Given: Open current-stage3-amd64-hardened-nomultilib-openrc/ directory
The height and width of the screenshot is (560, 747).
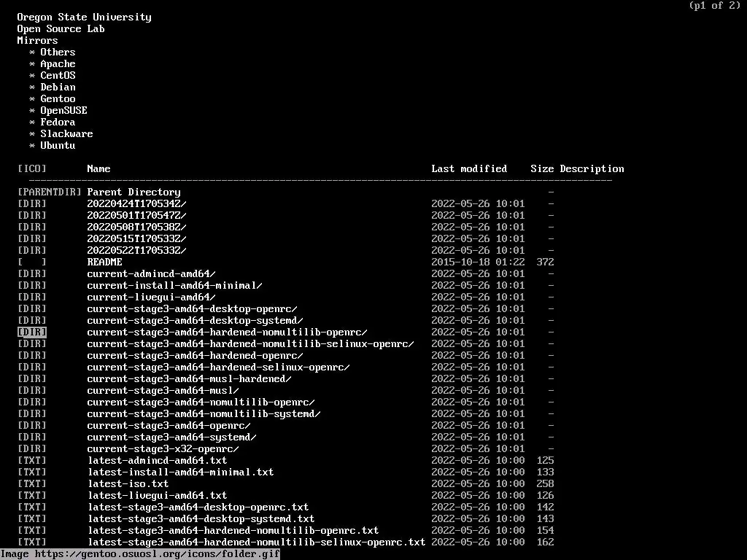Looking at the screenshot, I should click(x=228, y=332).
